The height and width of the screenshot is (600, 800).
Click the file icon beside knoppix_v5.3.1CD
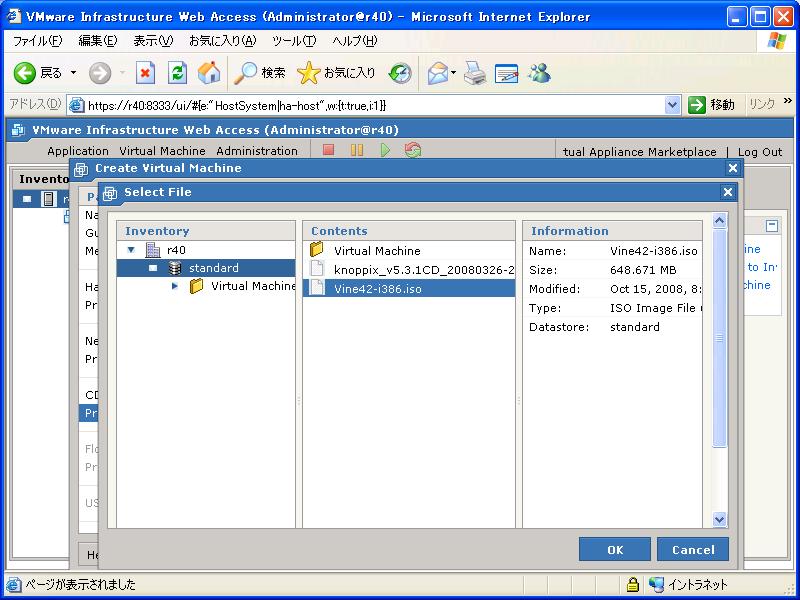point(317,269)
